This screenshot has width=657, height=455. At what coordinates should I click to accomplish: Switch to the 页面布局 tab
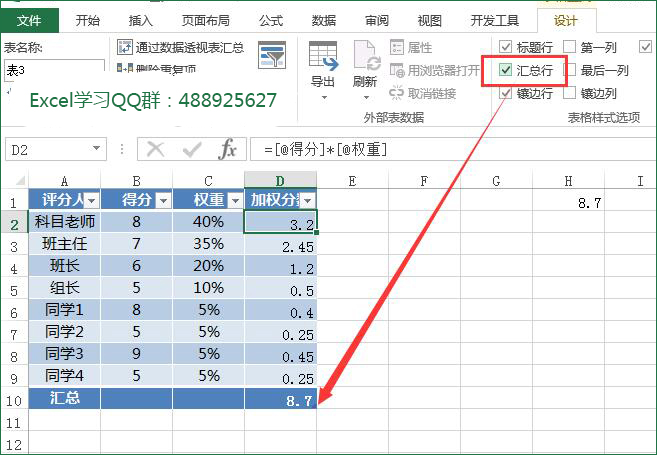206,20
